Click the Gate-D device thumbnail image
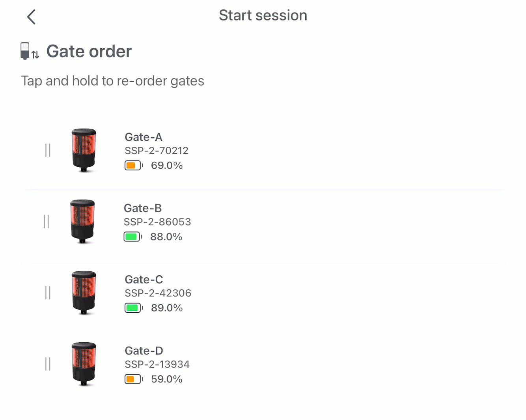This screenshot has height=420, width=526. tap(84, 364)
